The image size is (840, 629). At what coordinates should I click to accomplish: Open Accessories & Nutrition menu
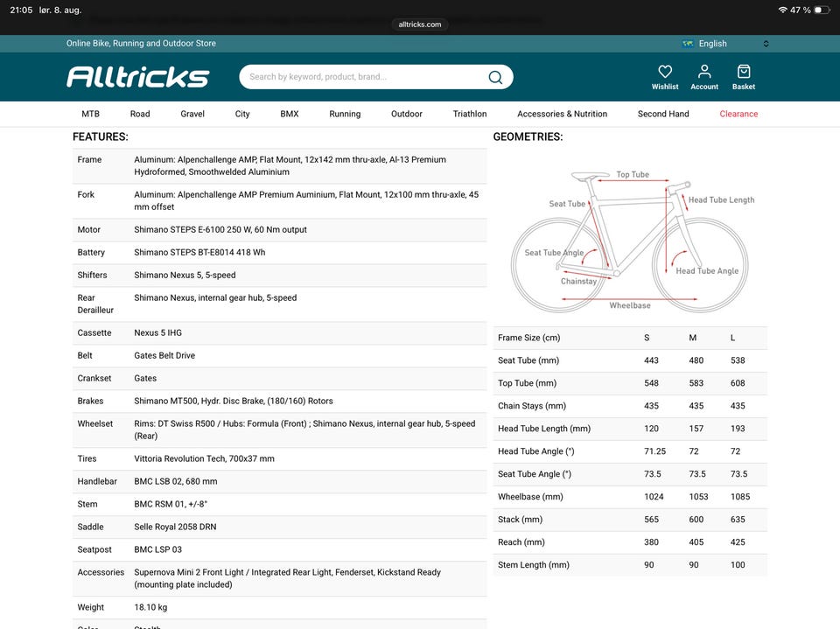click(562, 114)
